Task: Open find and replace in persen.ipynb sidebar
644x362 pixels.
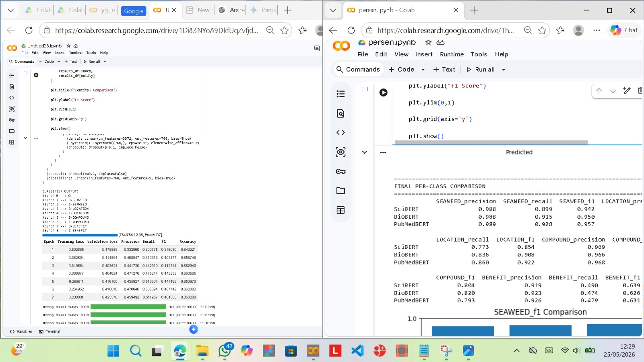Action: tap(341, 114)
